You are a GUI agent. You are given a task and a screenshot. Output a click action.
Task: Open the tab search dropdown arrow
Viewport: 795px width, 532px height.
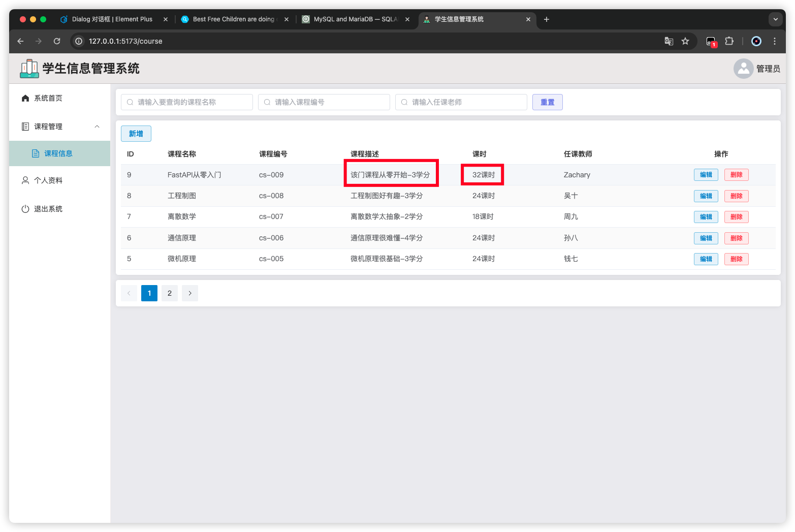click(x=776, y=19)
